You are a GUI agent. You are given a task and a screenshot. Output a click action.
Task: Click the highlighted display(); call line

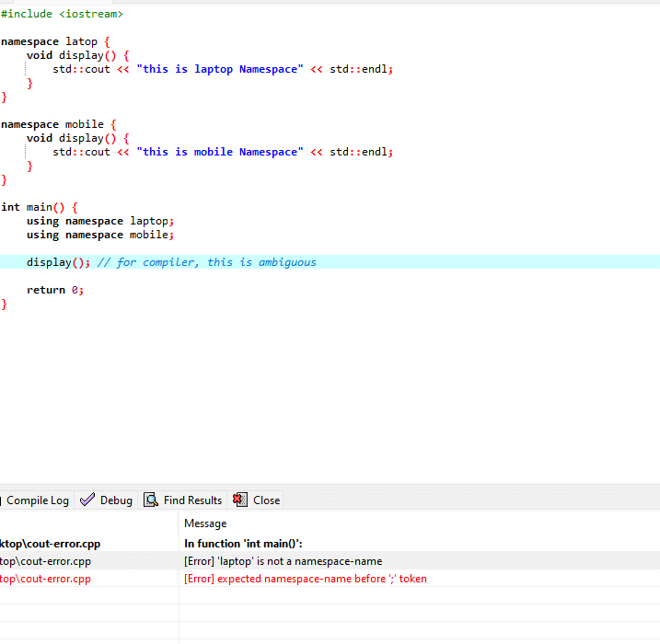[x=330, y=262]
